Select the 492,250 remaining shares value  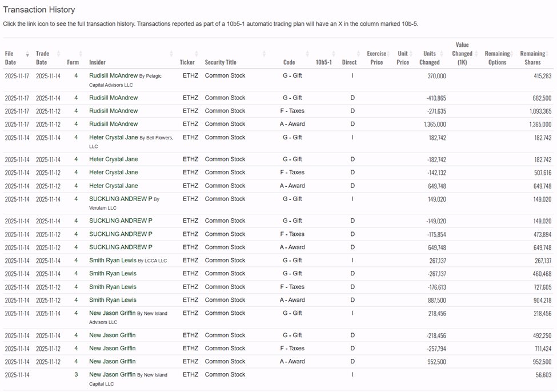click(543, 335)
